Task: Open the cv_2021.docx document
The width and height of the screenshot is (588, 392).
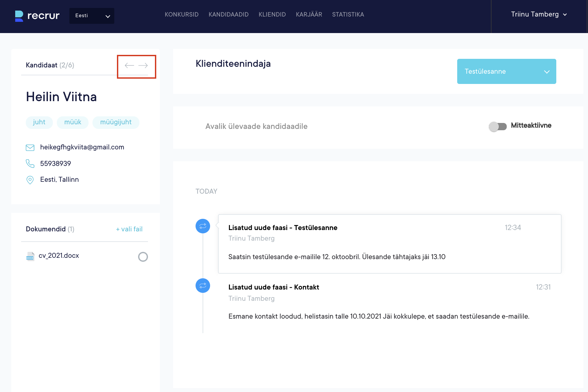Action: point(59,256)
